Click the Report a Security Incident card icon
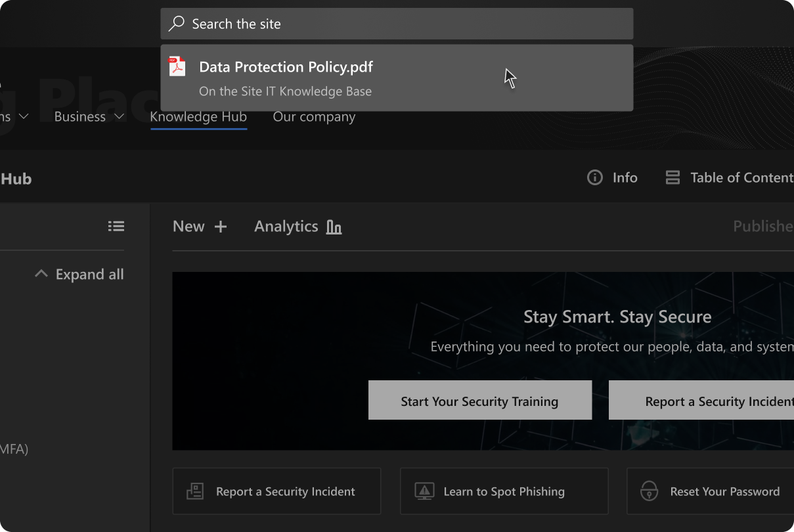 tap(195, 491)
